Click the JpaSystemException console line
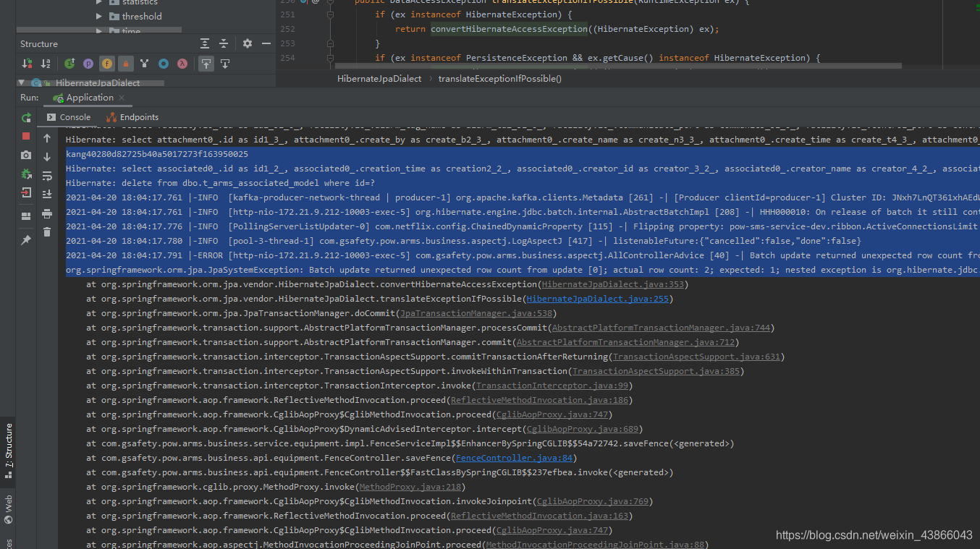 click(521, 270)
